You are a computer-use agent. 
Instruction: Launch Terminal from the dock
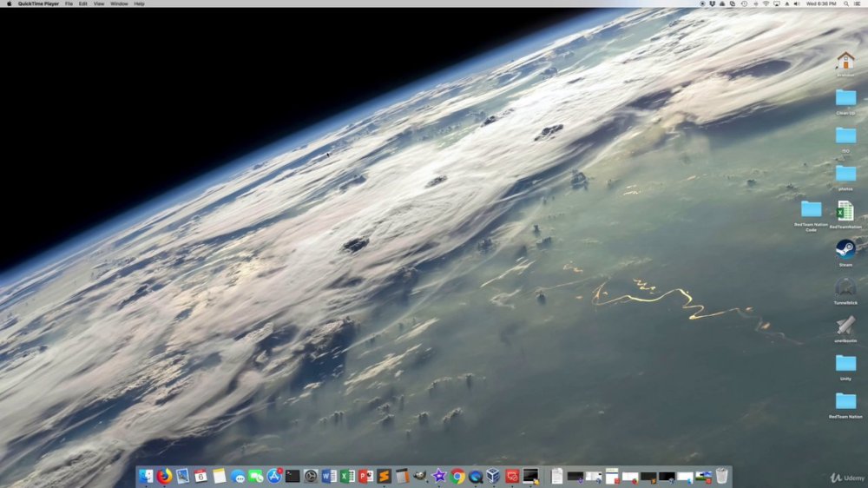[293, 476]
